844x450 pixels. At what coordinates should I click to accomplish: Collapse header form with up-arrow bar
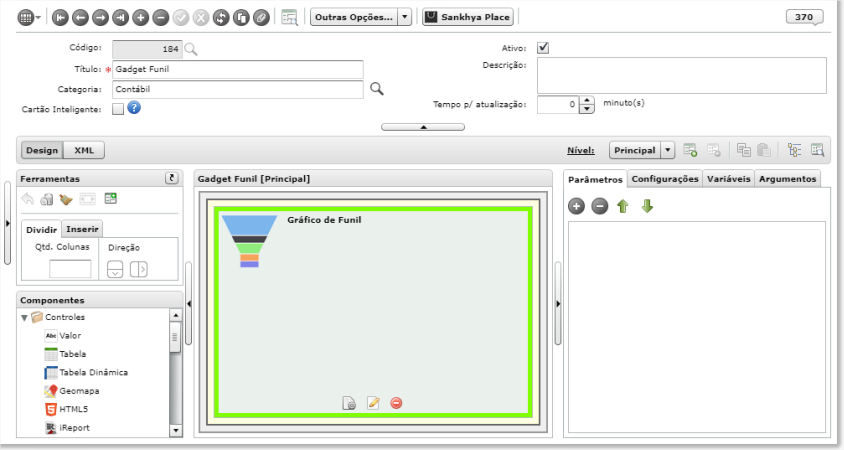point(423,127)
